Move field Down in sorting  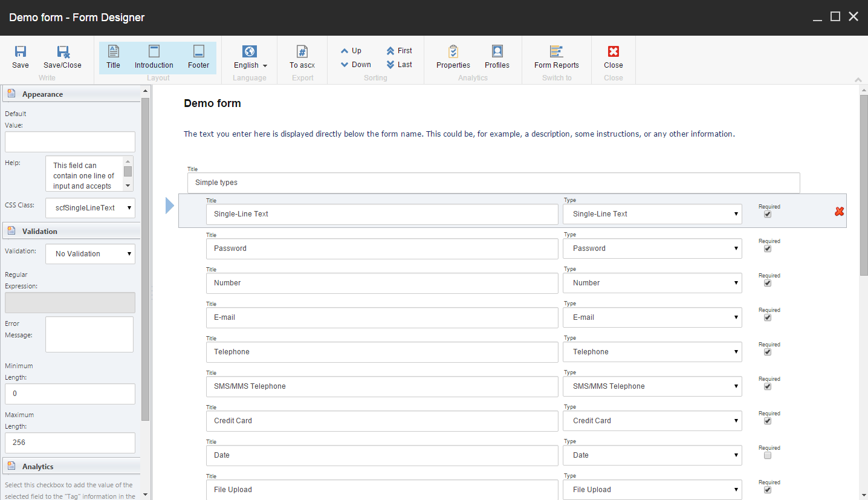coord(355,65)
